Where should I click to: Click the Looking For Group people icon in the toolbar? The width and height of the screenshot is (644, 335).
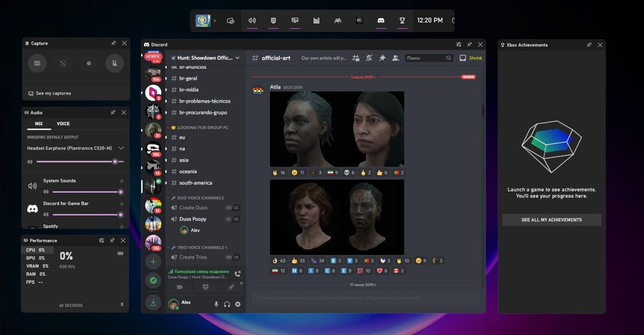point(338,20)
